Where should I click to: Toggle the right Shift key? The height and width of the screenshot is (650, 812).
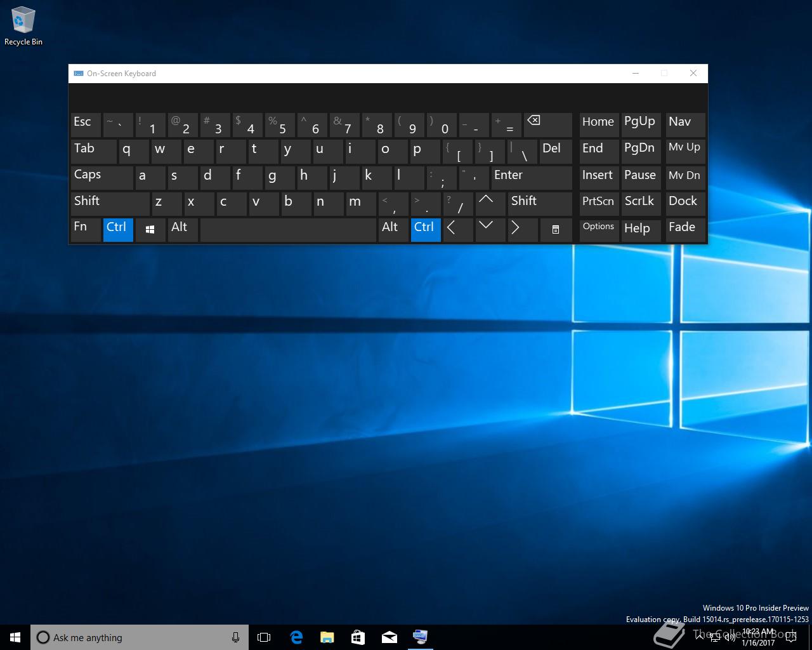click(540, 204)
